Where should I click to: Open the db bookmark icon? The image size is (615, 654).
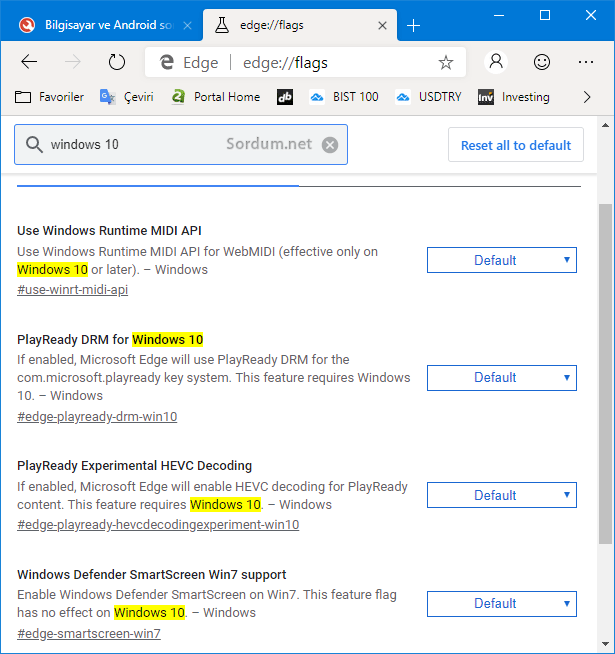coord(285,97)
